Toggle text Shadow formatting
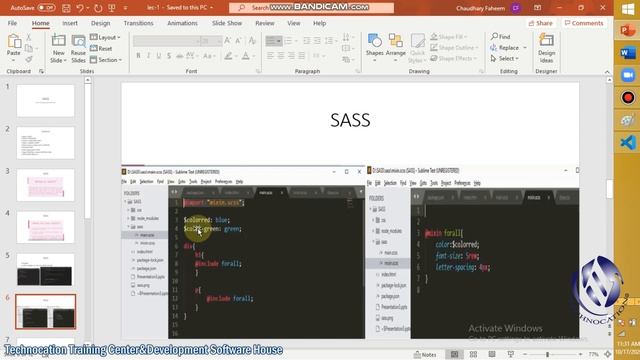640x360 pixels. click(x=169, y=56)
